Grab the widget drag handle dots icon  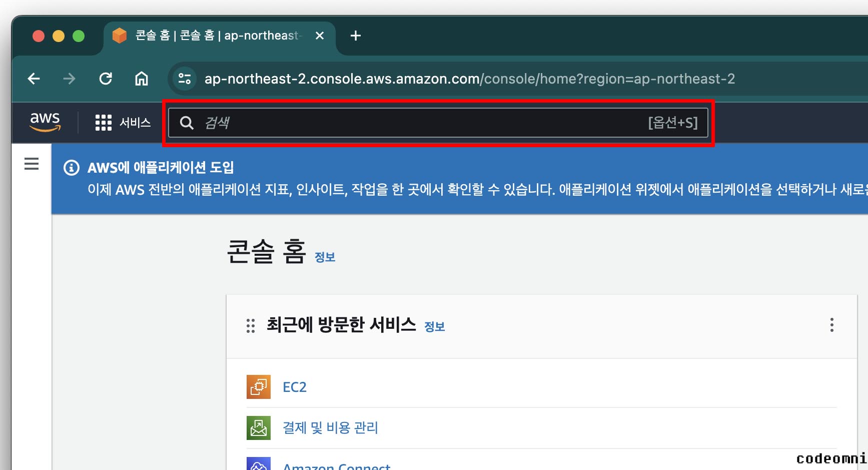coord(251,326)
